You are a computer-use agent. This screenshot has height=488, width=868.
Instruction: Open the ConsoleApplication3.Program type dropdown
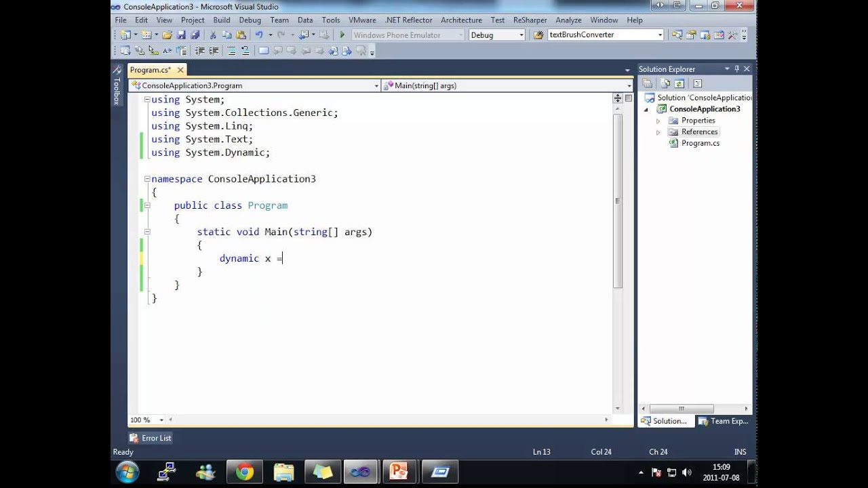coord(376,86)
